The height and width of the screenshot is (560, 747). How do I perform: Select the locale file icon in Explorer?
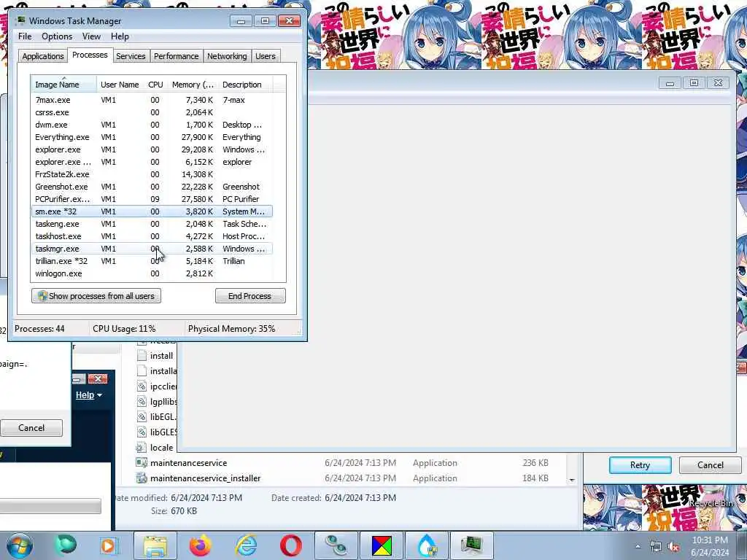point(142,447)
